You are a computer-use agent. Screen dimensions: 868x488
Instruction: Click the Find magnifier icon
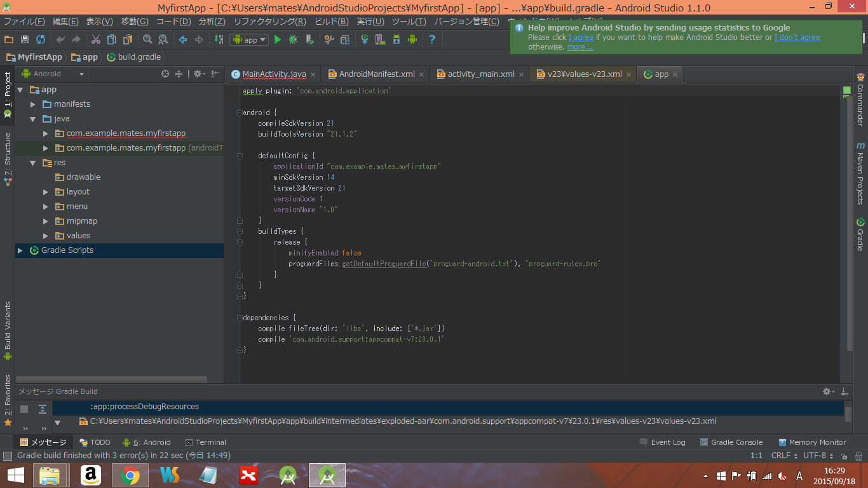click(147, 39)
